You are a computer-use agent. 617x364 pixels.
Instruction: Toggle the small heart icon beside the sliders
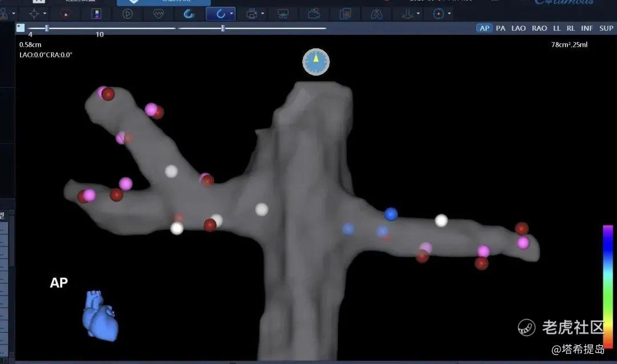coord(21,27)
